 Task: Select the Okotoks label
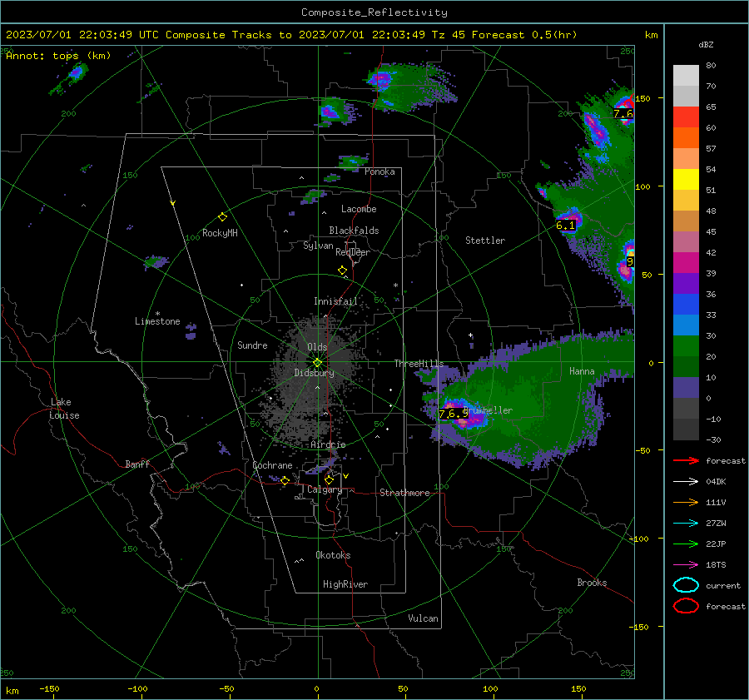click(333, 555)
